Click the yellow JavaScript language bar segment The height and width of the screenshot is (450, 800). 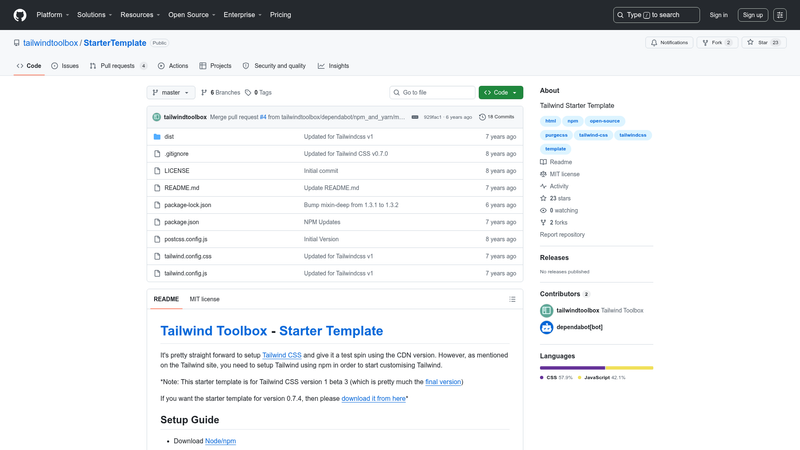coord(629,368)
